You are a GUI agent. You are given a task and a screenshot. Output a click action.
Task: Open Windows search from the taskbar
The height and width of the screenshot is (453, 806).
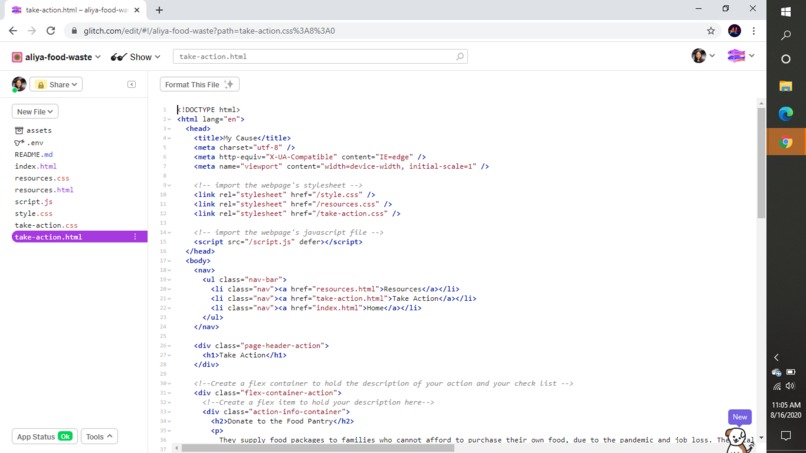click(786, 35)
